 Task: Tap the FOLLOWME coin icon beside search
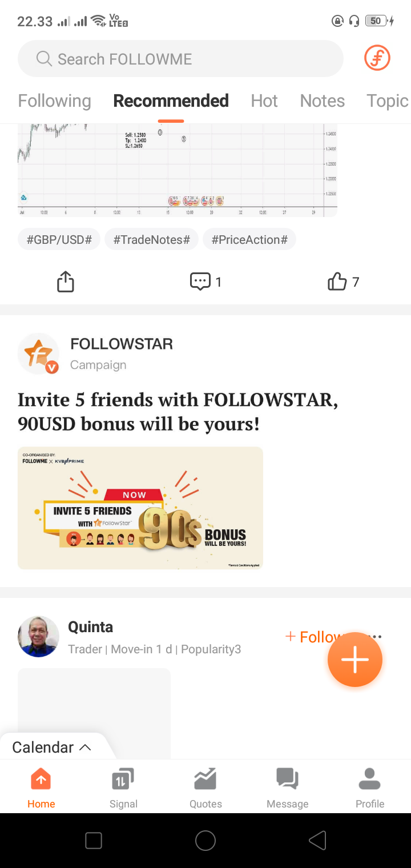377,58
